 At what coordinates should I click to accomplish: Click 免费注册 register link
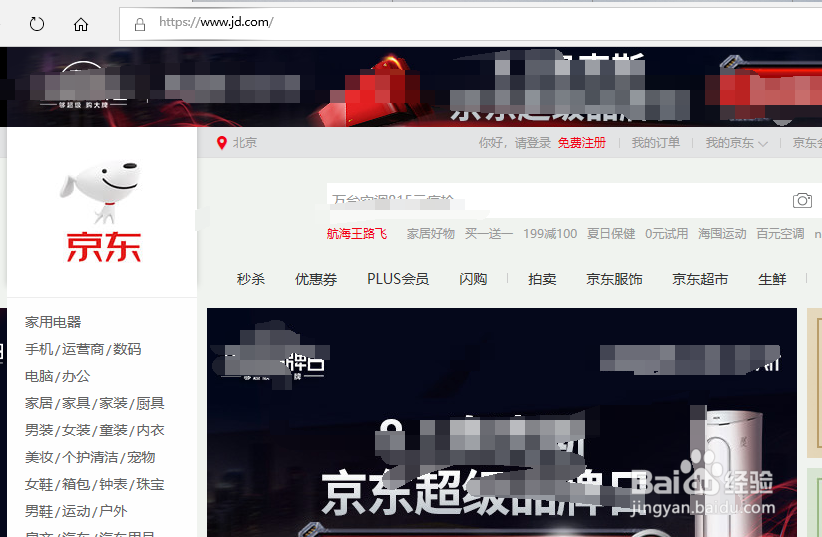click(581, 143)
